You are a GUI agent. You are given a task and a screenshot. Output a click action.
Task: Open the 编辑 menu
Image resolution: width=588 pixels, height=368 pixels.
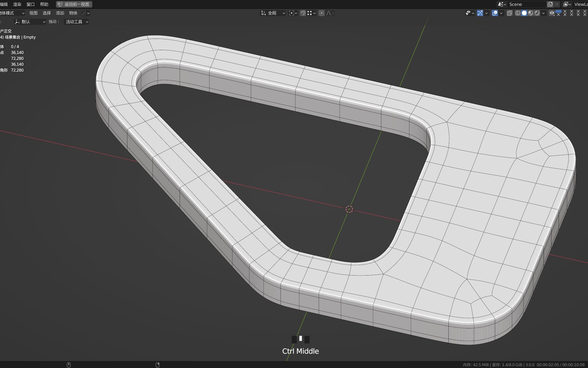(4, 4)
